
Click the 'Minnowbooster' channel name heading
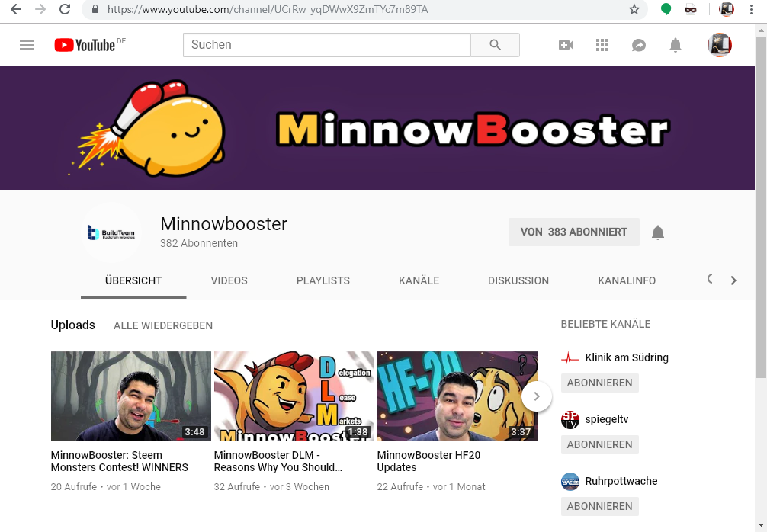coord(223,224)
